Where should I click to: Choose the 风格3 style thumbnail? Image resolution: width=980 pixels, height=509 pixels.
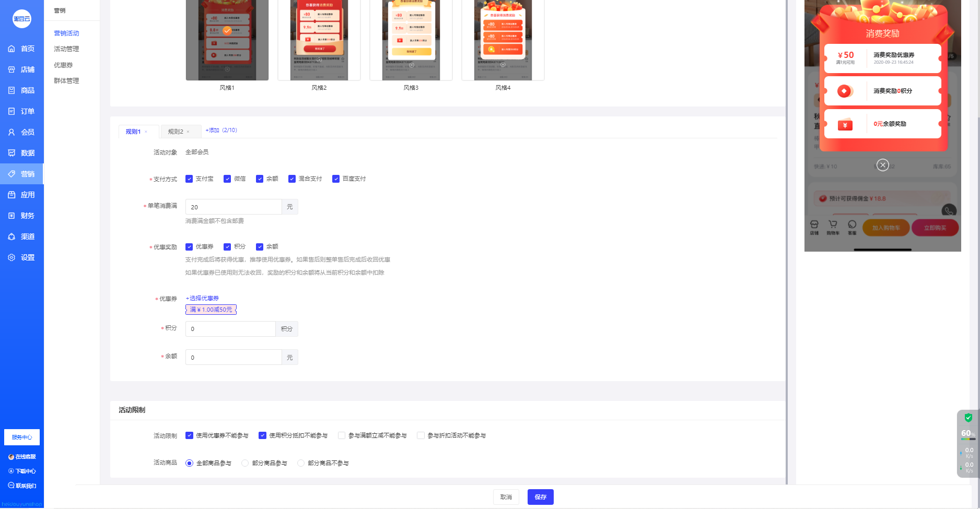click(411, 40)
